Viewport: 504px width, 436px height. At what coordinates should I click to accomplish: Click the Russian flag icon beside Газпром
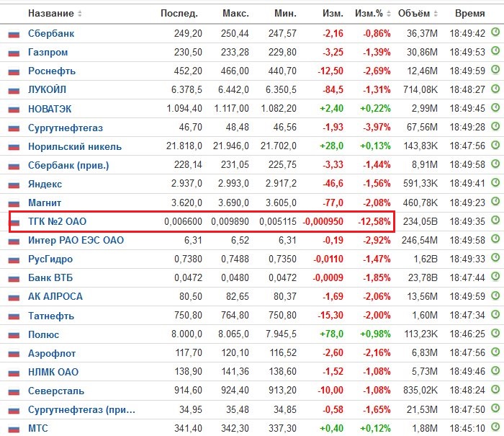[x=14, y=53]
